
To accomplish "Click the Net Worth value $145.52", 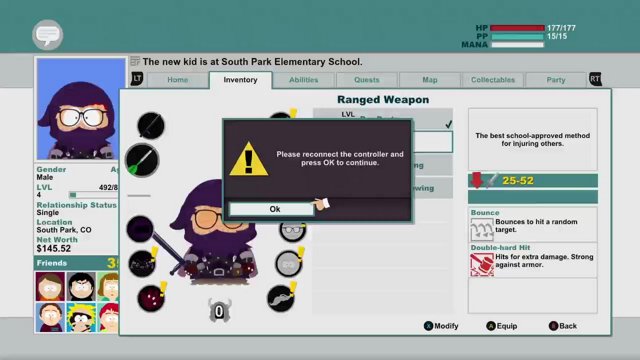I will (x=53, y=249).
